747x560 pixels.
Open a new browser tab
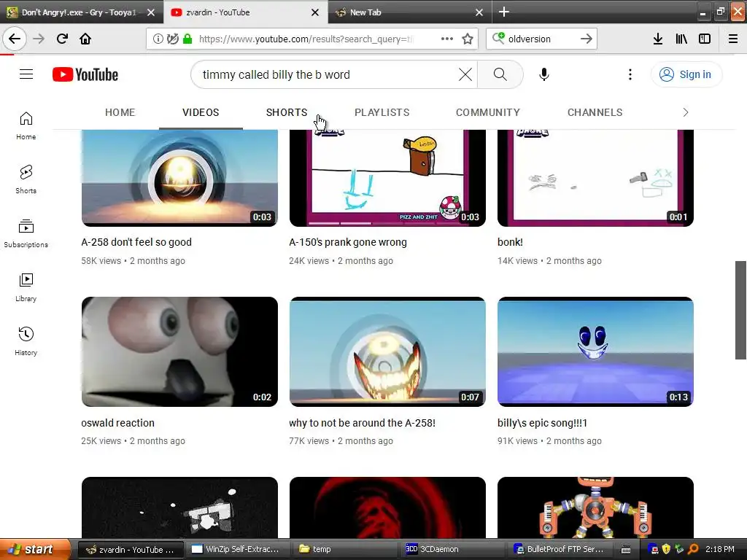[504, 12]
